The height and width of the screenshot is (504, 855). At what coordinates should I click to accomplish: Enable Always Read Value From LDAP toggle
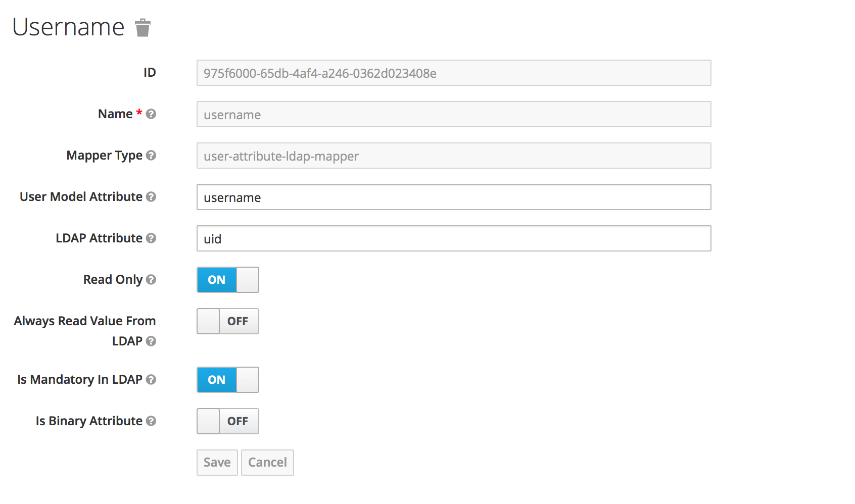tap(228, 321)
